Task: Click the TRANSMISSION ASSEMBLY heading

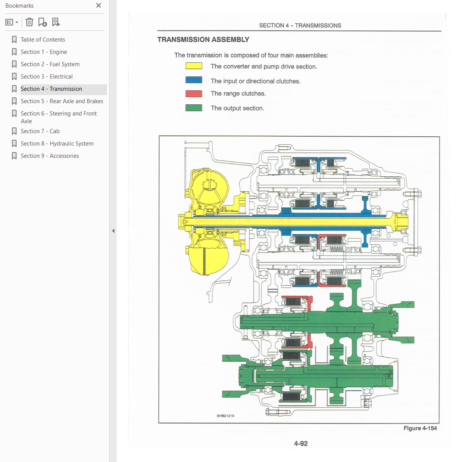Action: click(x=203, y=40)
